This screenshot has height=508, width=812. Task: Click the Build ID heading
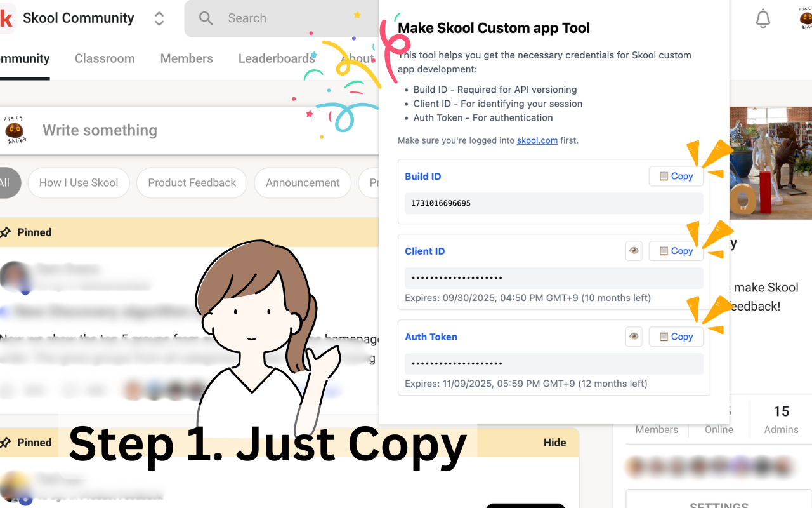point(423,177)
